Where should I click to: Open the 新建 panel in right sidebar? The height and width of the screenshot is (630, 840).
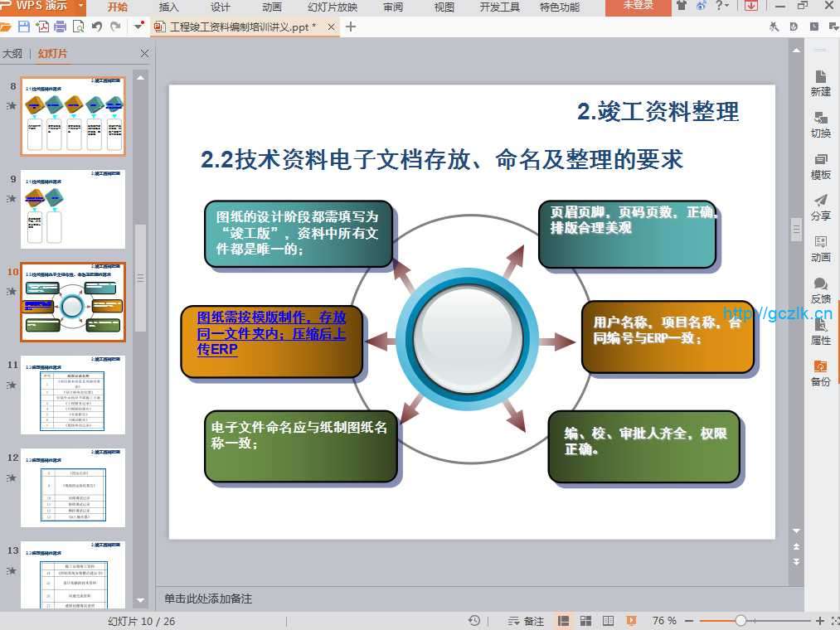820,83
